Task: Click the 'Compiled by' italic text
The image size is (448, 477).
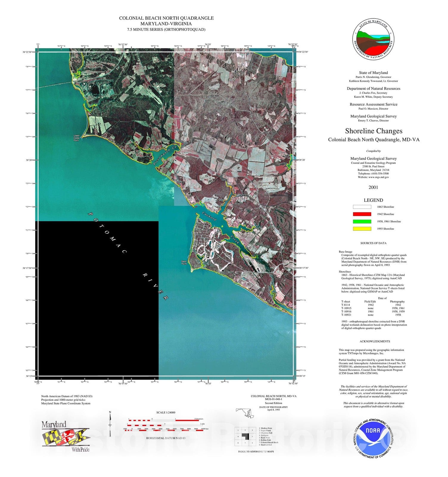Action: tap(374, 151)
